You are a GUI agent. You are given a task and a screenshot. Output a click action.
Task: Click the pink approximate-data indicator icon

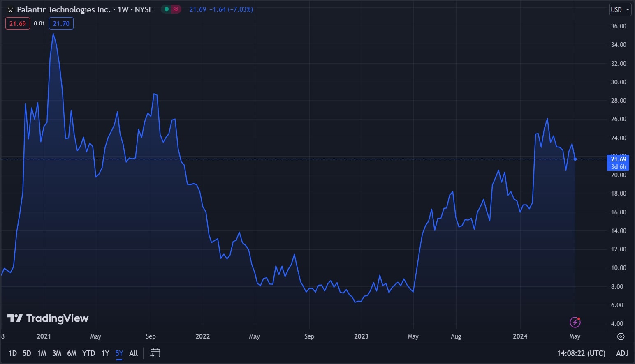pyautogui.click(x=176, y=9)
